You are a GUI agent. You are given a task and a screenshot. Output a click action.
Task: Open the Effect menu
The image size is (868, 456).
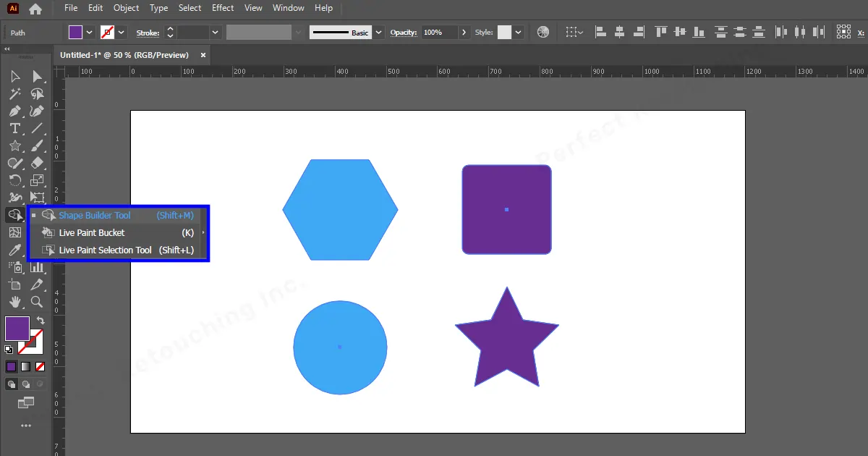(222, 8)
